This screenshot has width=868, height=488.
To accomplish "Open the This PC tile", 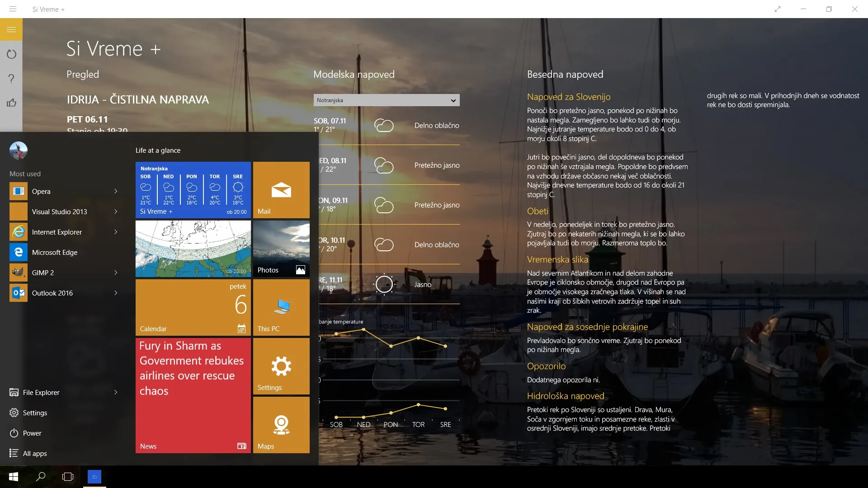I will (x=281, y=307).
